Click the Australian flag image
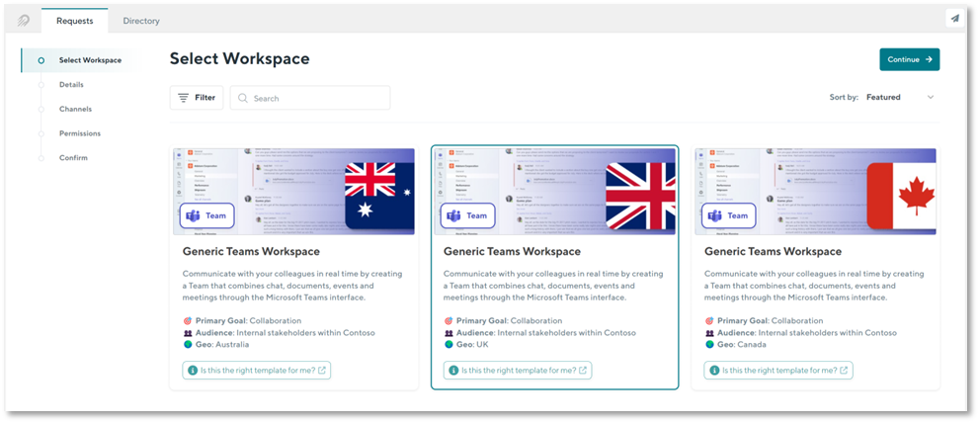Viewport: 980px width, 424px height. coord(378,195)
